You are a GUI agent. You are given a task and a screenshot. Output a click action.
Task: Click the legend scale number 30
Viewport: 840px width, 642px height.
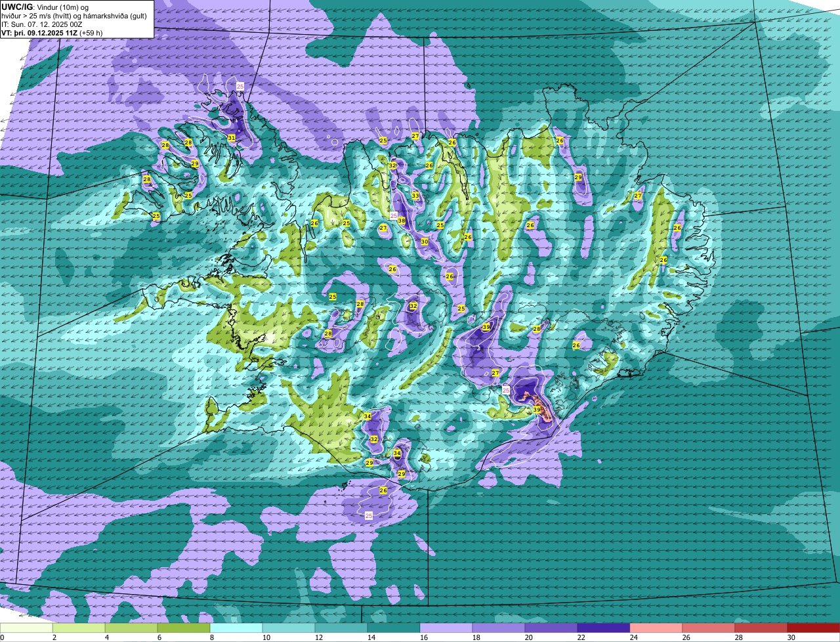click(790, 637)
